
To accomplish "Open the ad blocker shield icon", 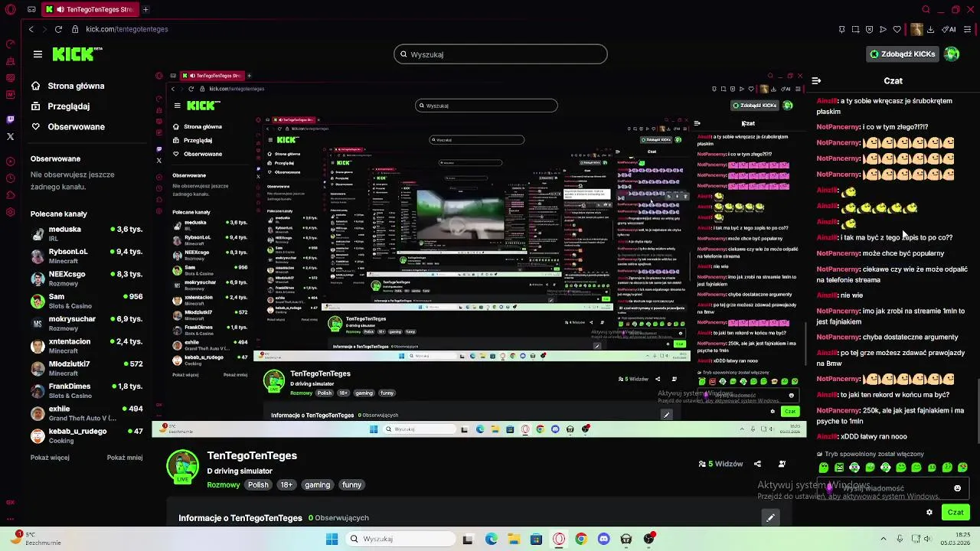I will pyautogui.click(x=870, y=29).
